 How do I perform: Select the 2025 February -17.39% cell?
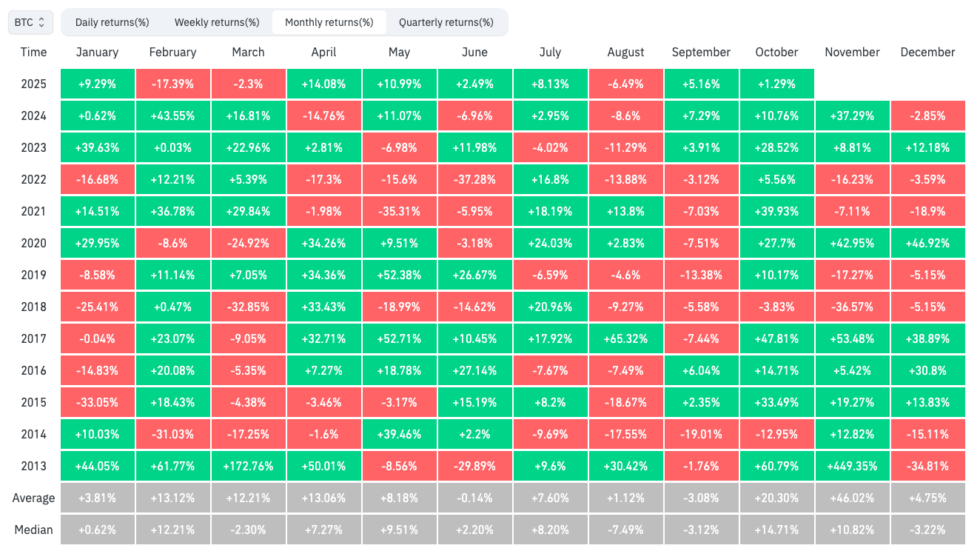pos(172,84)
